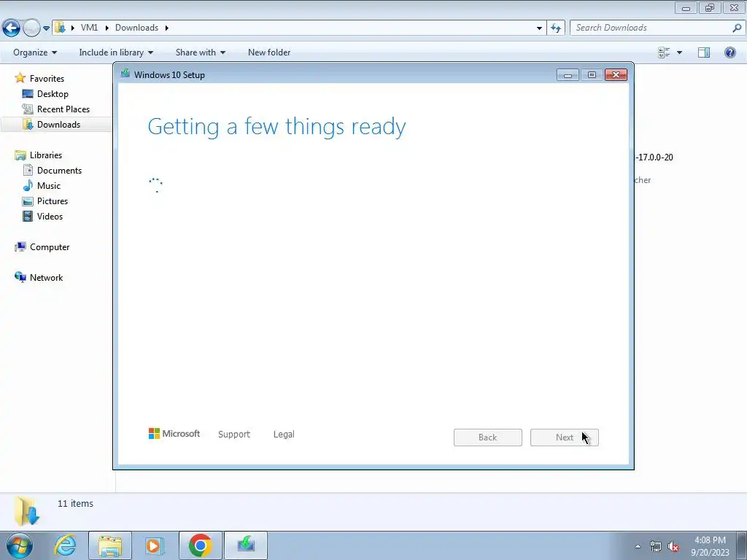Select Libraries in the navigation pane
The width and height of the screenshot is (747, 560).
[x=46, y=155]
